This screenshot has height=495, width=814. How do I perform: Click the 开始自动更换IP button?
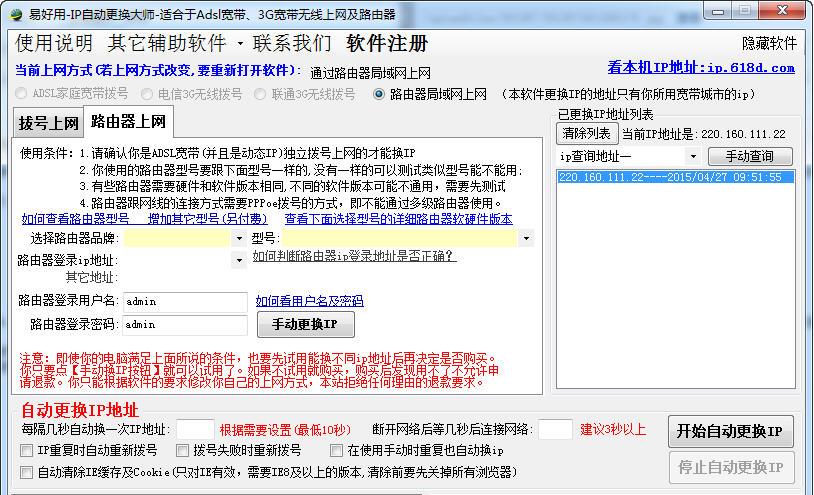pos(730,431)
